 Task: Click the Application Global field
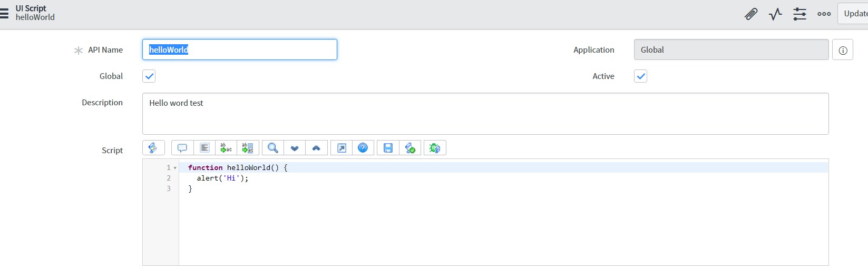pyautogui.click(x=731, y=49)
